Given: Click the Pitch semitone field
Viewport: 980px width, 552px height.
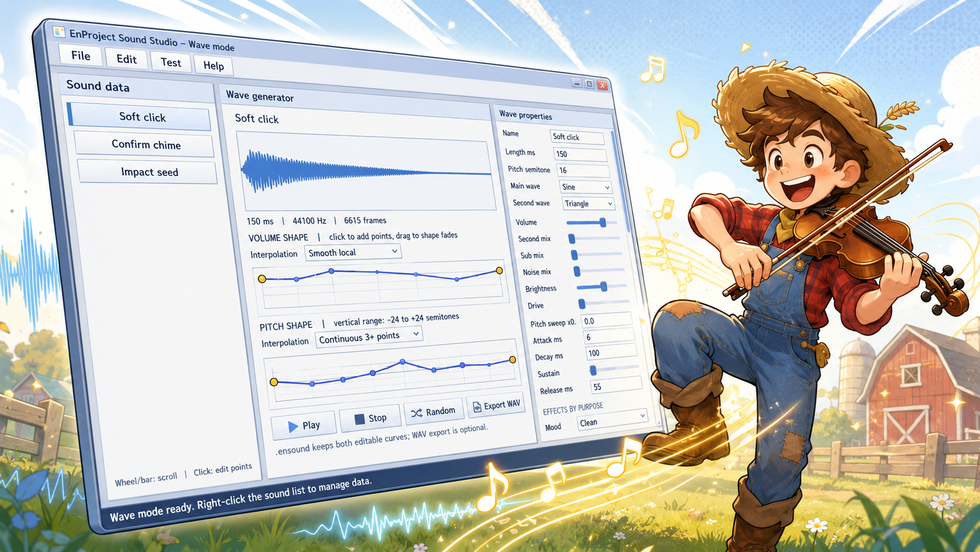Looking at the screenshot, I should click(583, 171).
